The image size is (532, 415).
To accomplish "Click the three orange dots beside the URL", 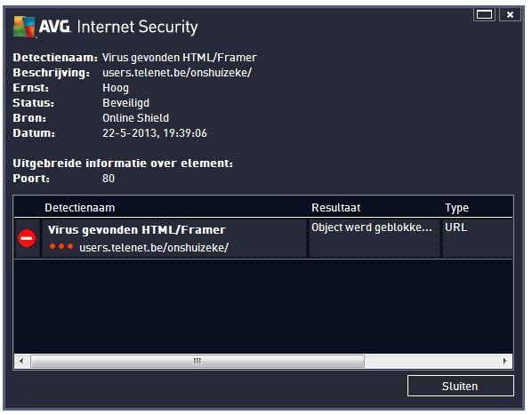I will 61,246.
